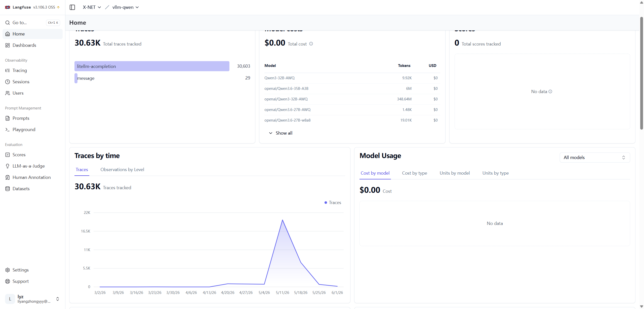Open the Users icon in sidebar

click(8, 93)
